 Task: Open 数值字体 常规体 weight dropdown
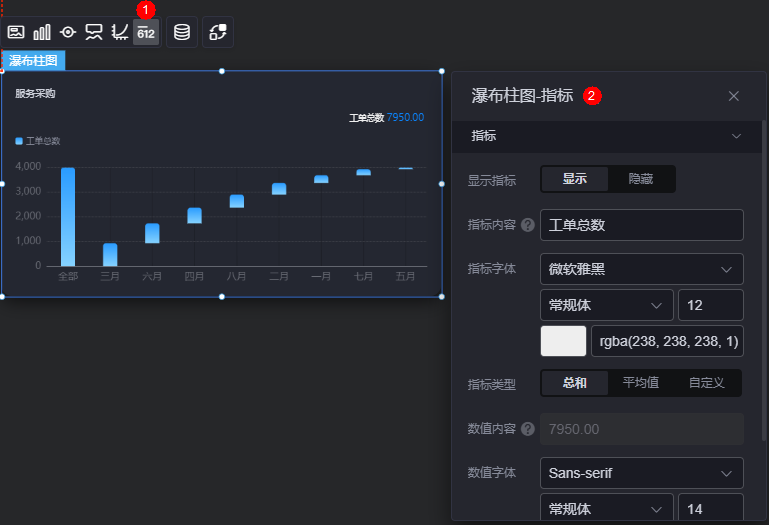pos(607,509)
